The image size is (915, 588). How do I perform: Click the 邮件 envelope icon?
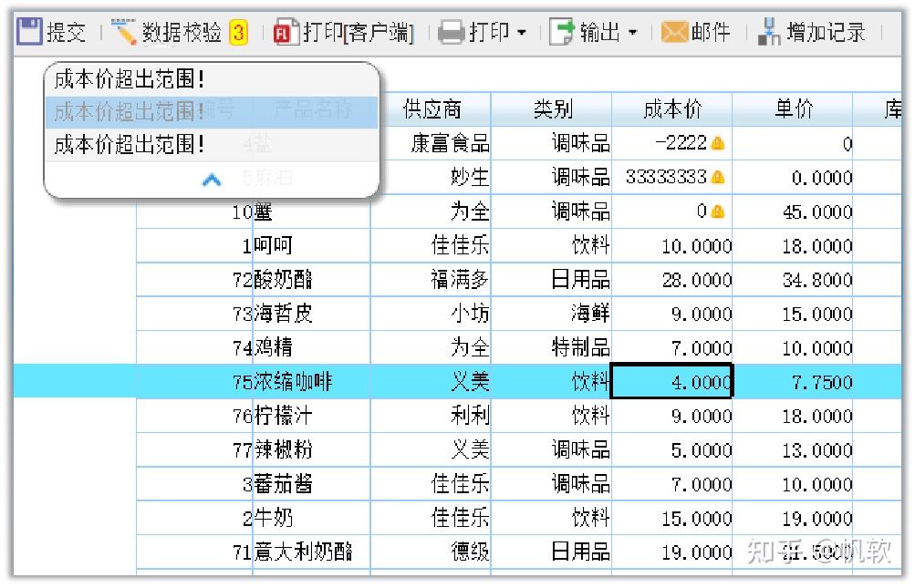click(x=674, y=32)
